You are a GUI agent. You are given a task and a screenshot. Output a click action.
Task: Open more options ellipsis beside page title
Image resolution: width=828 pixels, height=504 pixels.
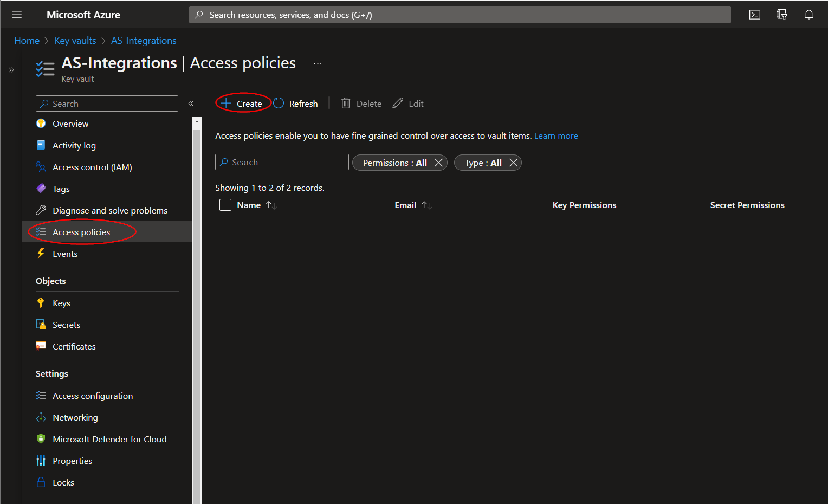coord(318,63)
